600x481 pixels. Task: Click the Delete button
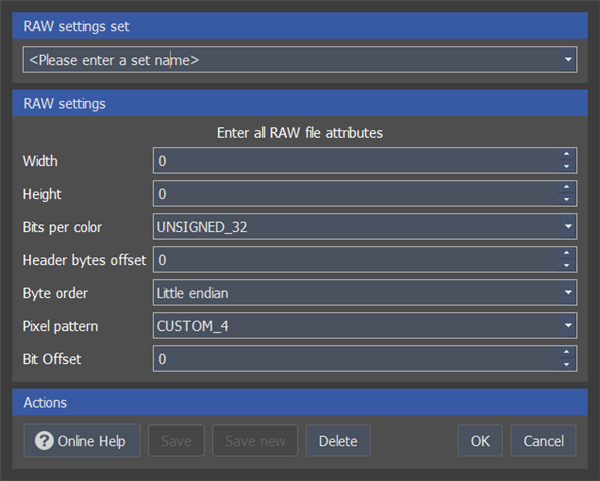tap(338, 441)
